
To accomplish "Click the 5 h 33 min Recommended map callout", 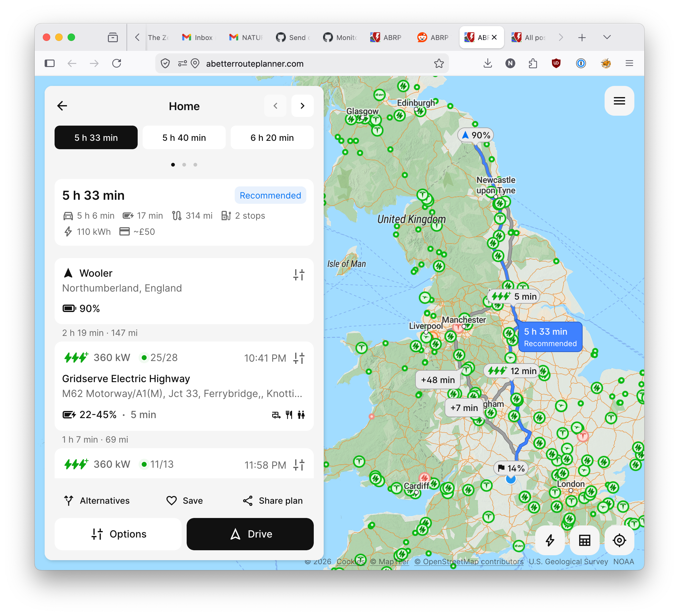I will click(x=550, y=337).
